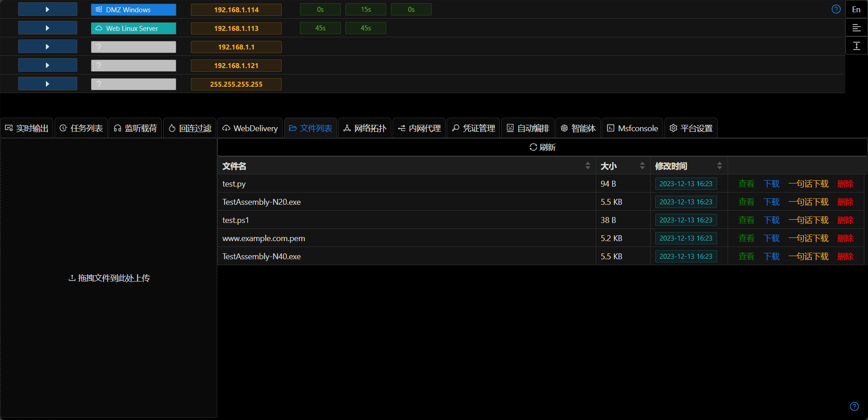Viewport: 868px width, 420px height.
Task: Open the top help question-mark icon
Action: click(836, 9)
